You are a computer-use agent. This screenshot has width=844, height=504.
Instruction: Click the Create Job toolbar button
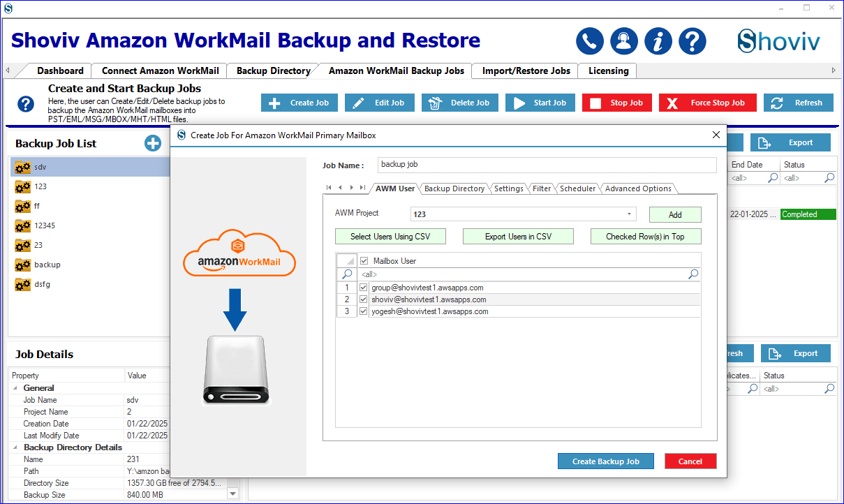pyautogui.click(x=299, y=103)
